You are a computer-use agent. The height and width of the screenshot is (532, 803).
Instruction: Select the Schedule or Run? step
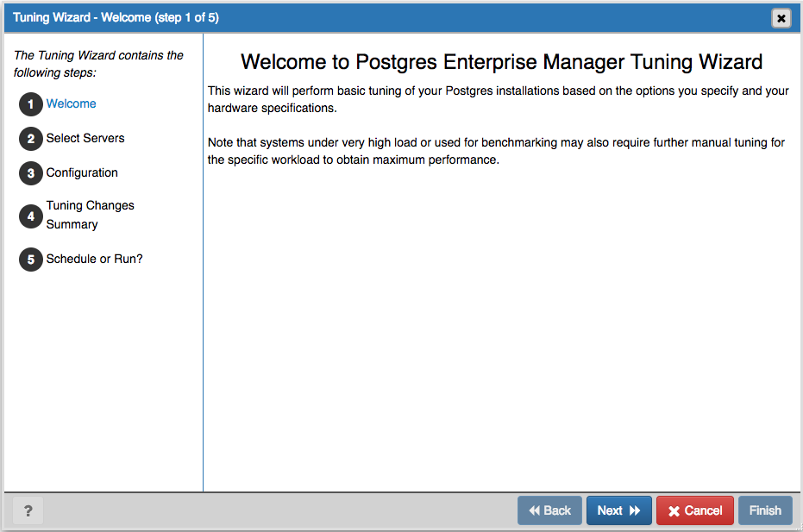pyautogui.click(x=94, y=259)
